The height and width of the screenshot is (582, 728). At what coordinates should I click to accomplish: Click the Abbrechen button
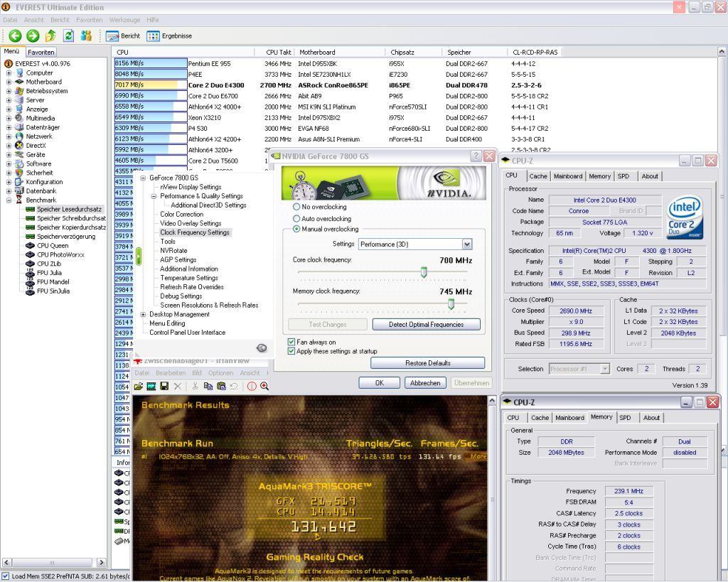[425, 383]
